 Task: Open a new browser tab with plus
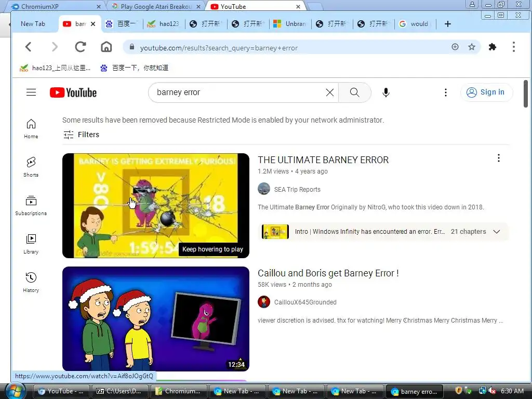click(x=447, y=24)
